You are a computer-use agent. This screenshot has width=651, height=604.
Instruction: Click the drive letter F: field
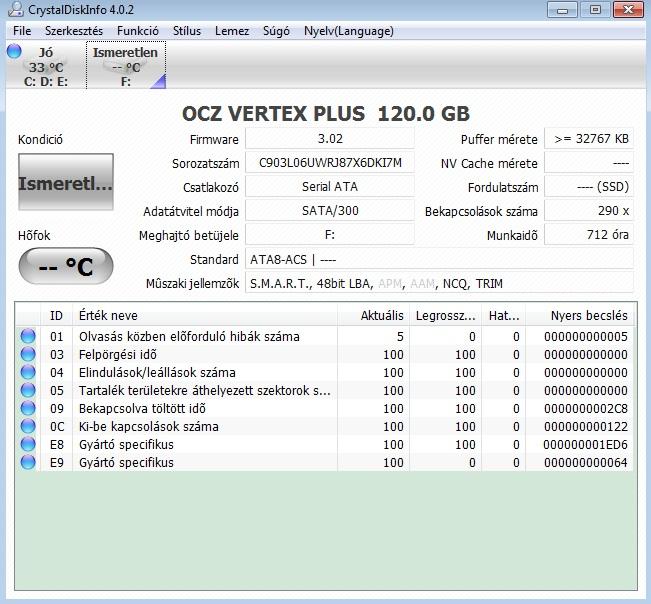[330, 235]
